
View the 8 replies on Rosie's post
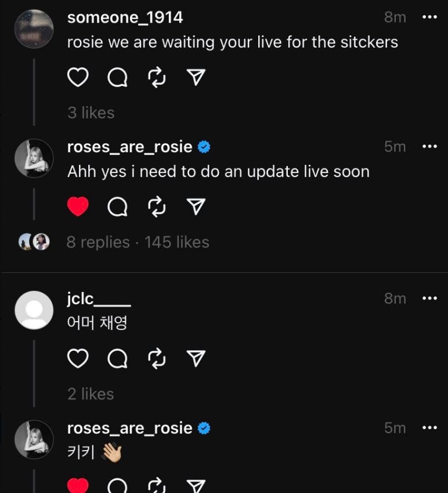[x=98, y=242]
